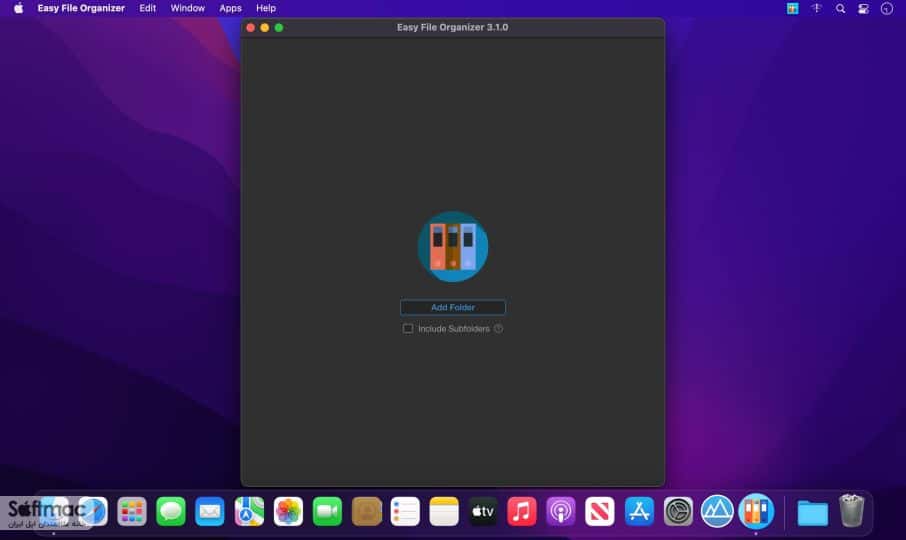This screenshot has width=906, height=540.
Task: Click the status icon left of Spotlight
Action: [816, 8]
